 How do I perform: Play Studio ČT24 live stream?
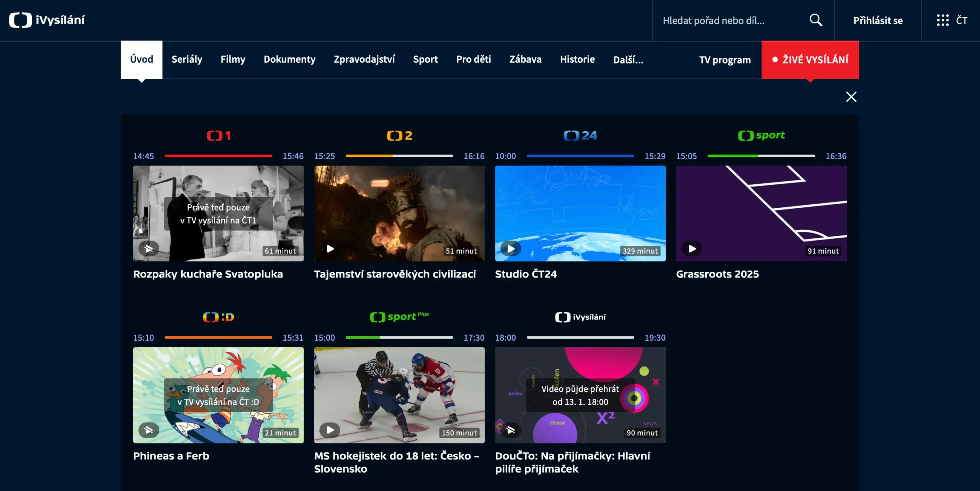point(511,249)
